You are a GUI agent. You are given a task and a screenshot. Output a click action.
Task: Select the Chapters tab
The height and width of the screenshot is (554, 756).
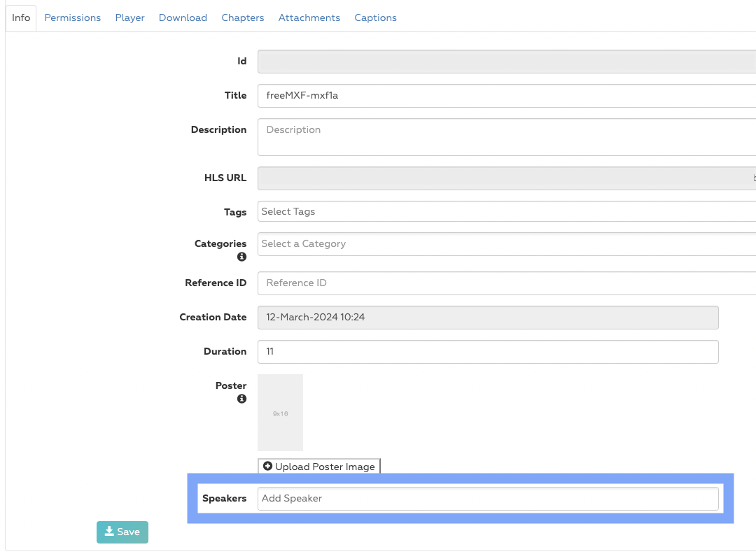[242, 17]
